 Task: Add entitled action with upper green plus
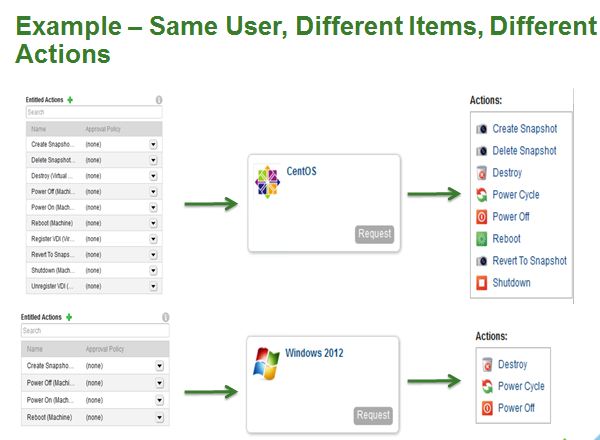coord(71,100)
